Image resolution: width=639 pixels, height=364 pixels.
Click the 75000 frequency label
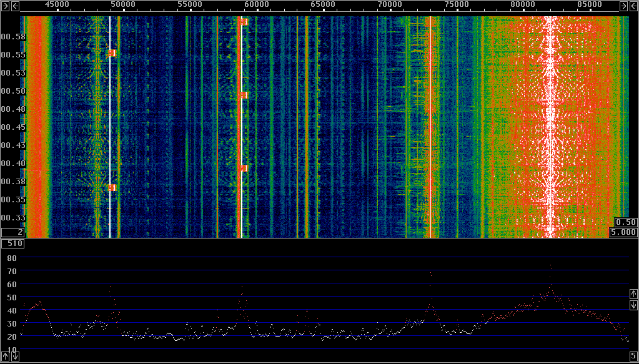[457, 5]
